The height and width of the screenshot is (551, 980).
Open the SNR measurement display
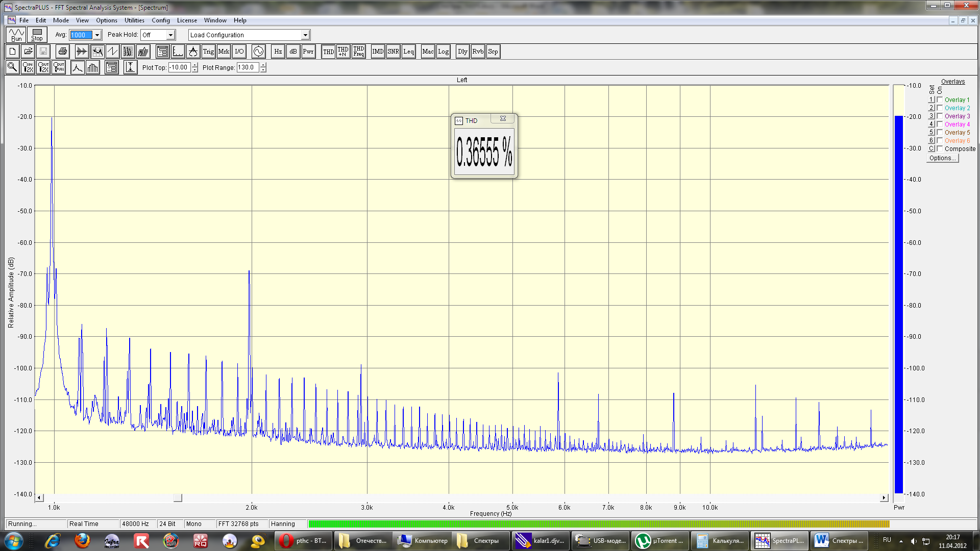point(393,51)
